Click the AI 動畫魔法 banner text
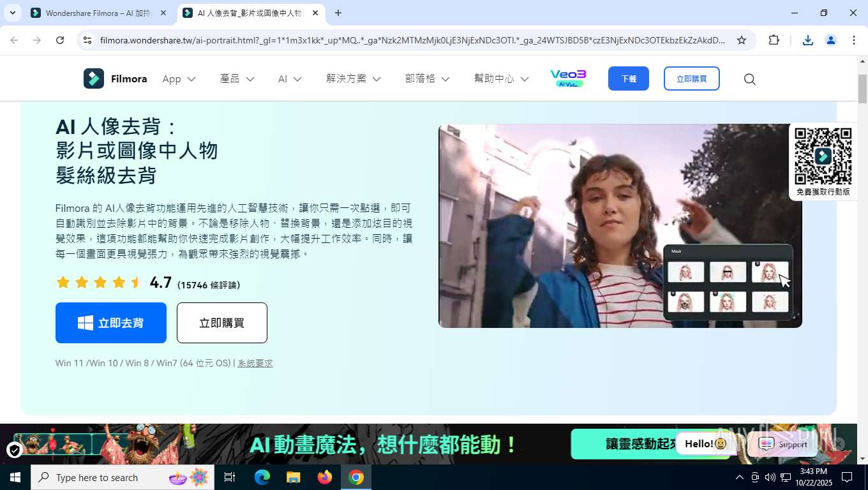The image size is (868, 490). click(x=383, y=445)
